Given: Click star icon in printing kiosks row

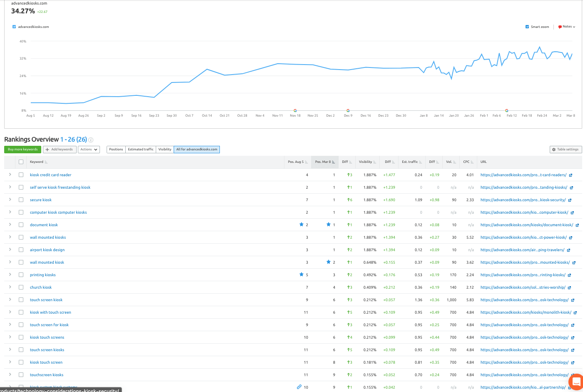Looking at the screenshot, I should (x=301, y=275).
